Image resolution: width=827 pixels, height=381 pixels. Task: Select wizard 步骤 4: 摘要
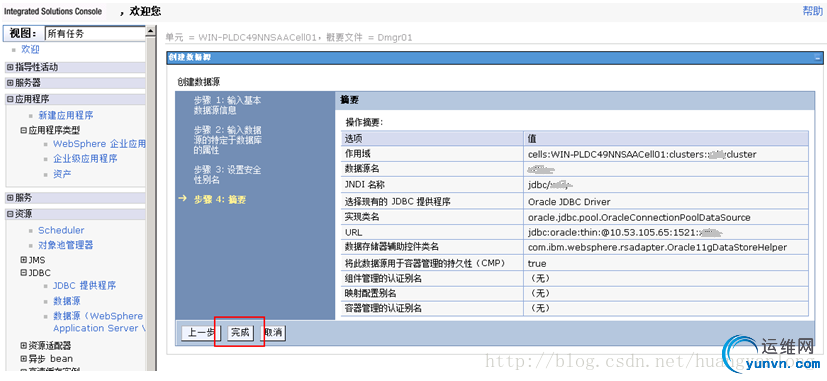(219, 199)
